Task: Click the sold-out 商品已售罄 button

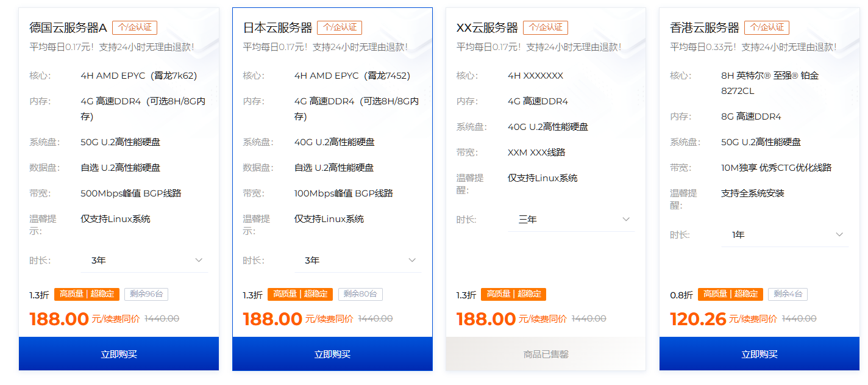Action: point(546,354)
